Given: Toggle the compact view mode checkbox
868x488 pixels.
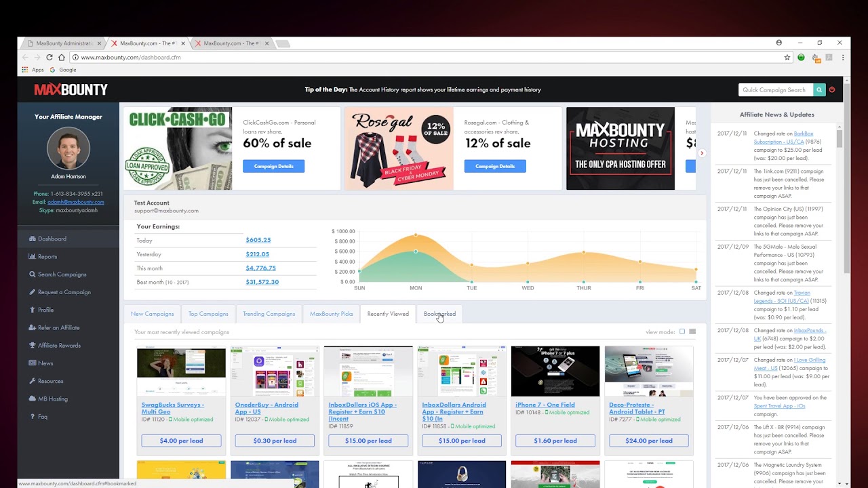Looking at the screenshot, I should pos(682,331).
